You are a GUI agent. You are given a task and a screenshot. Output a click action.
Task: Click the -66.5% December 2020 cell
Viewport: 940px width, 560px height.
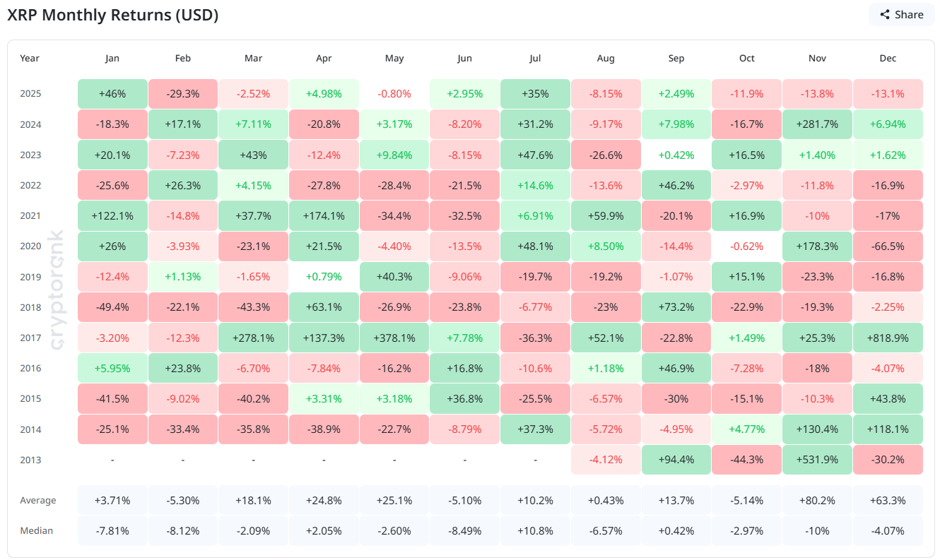[x=888, y=246]
